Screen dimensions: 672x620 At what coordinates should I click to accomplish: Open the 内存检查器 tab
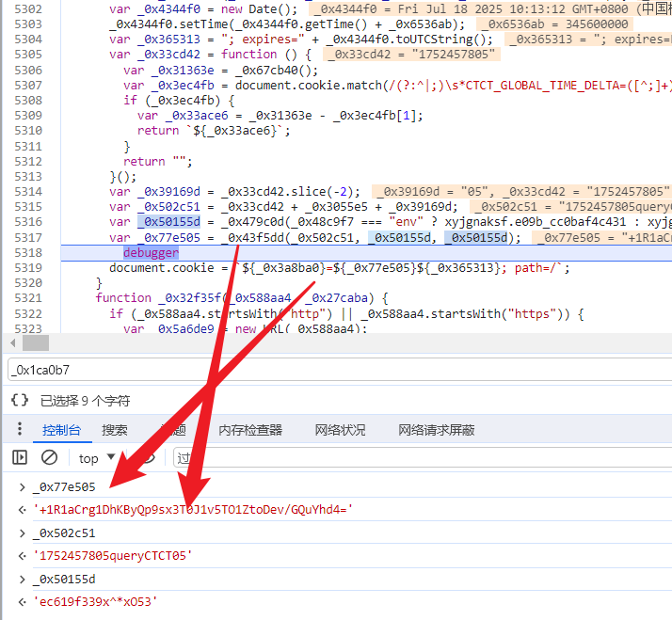[250, 430]
